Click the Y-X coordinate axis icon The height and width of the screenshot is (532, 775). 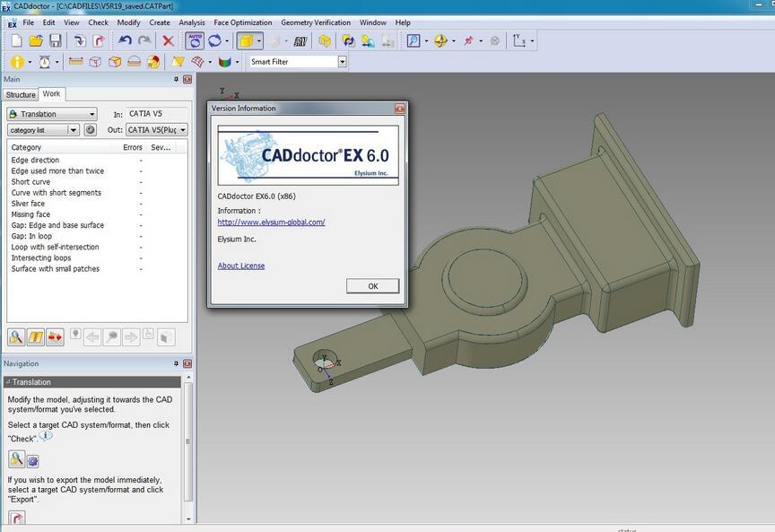(519, 41)
